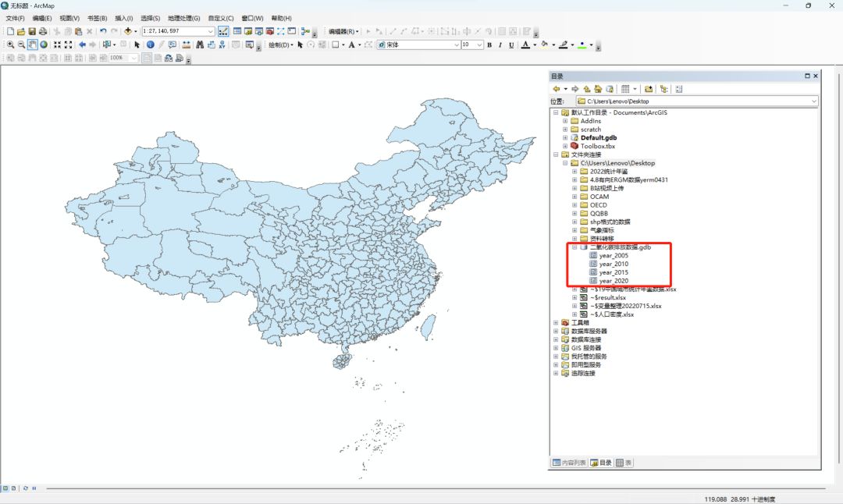Activate the Pan tool
The height and width of the screenshot is (504, 843).
[32, 44]
